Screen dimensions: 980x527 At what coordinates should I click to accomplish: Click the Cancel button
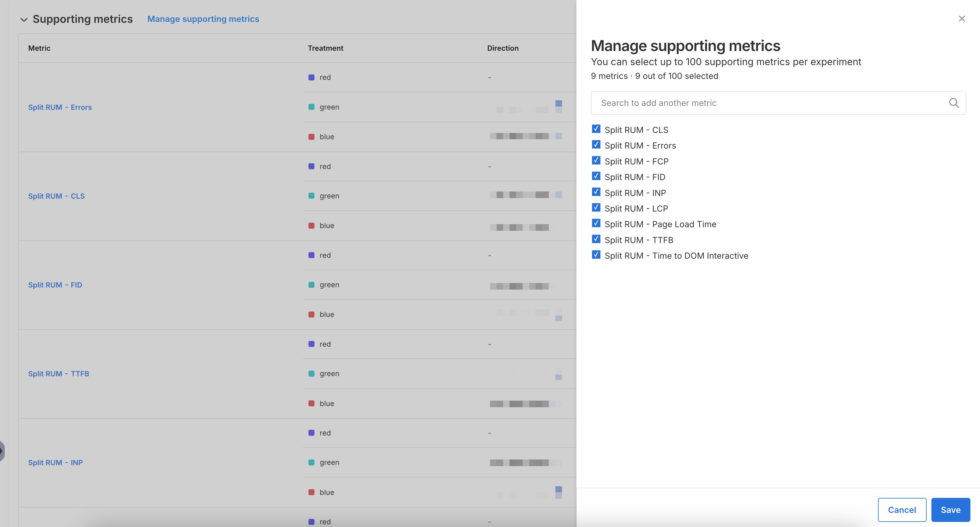902,510
